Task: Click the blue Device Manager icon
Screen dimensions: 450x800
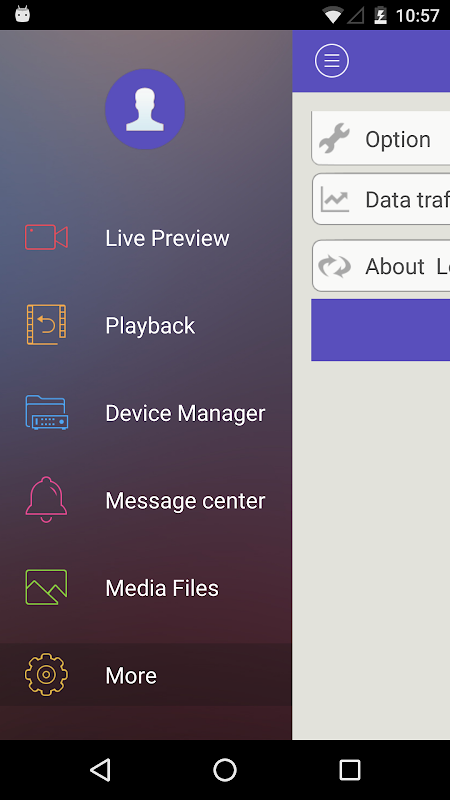Action: tap(46, 412)
